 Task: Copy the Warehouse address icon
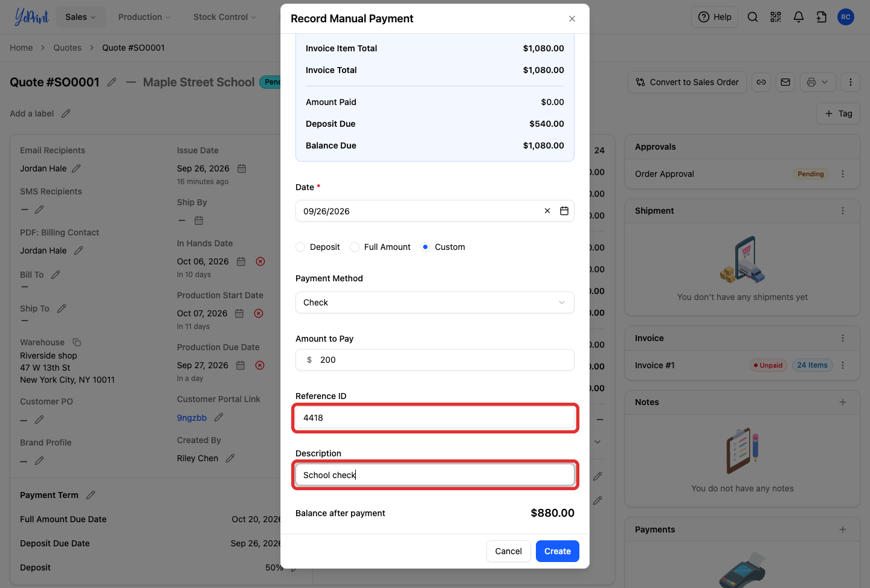pyautogui.click(x=77, y=342)
